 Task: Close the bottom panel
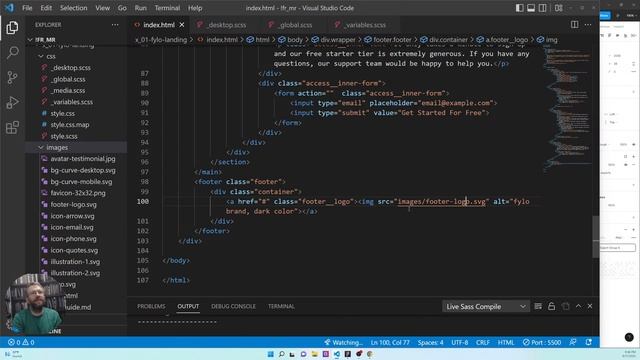coord(590,306)
